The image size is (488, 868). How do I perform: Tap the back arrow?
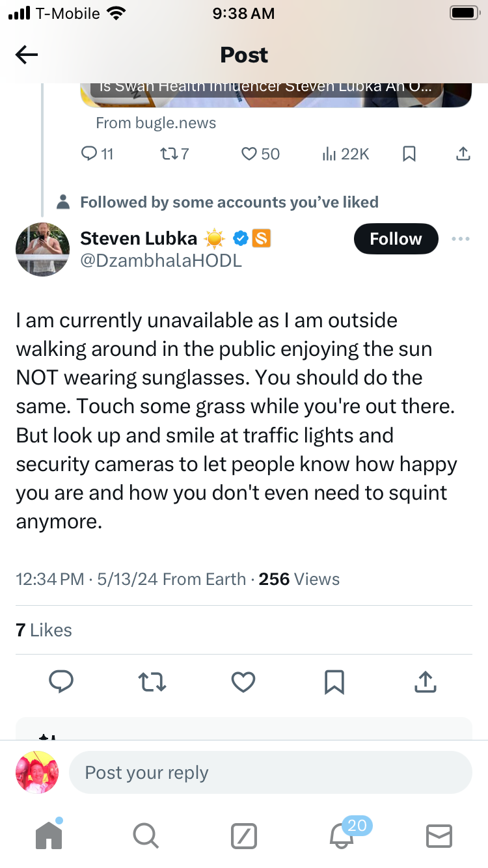[x=27, y=55]
